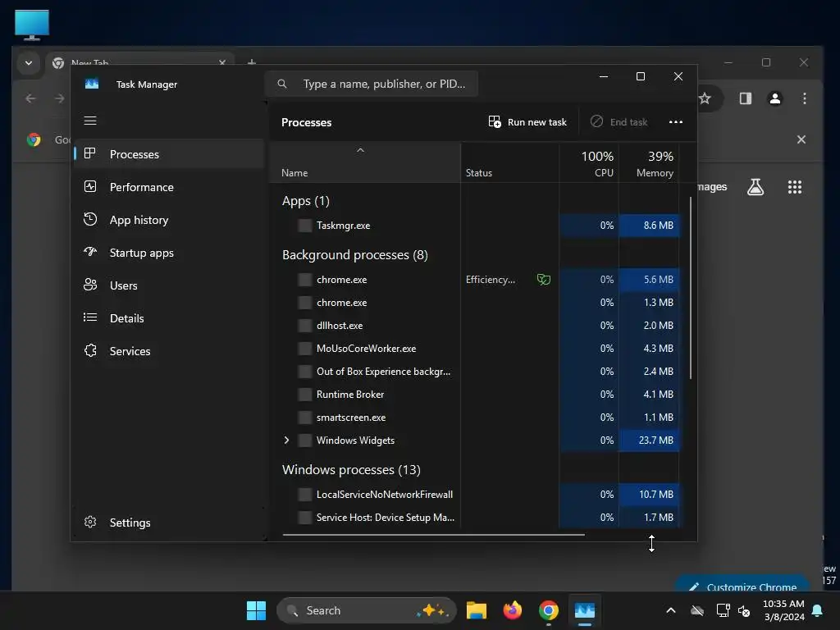Open the Task Manager hamburger navigation menu
The image size is (840, 630).
point(90,121)
